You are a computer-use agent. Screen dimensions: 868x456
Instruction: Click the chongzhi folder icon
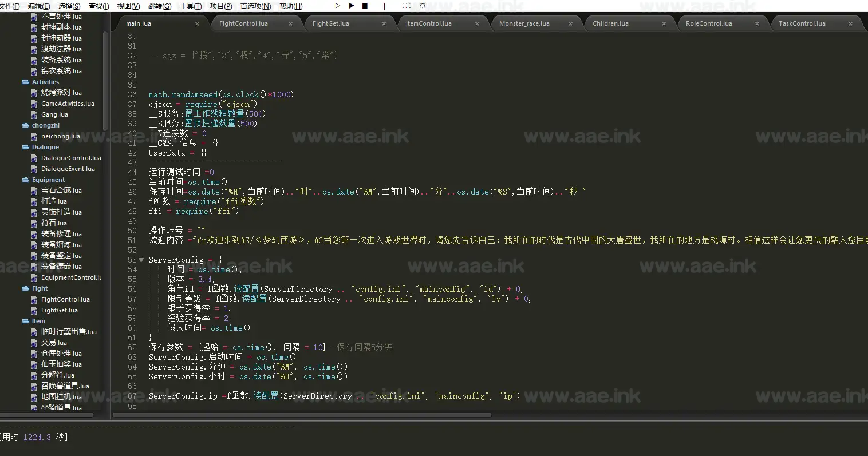(x=26, y=125)
